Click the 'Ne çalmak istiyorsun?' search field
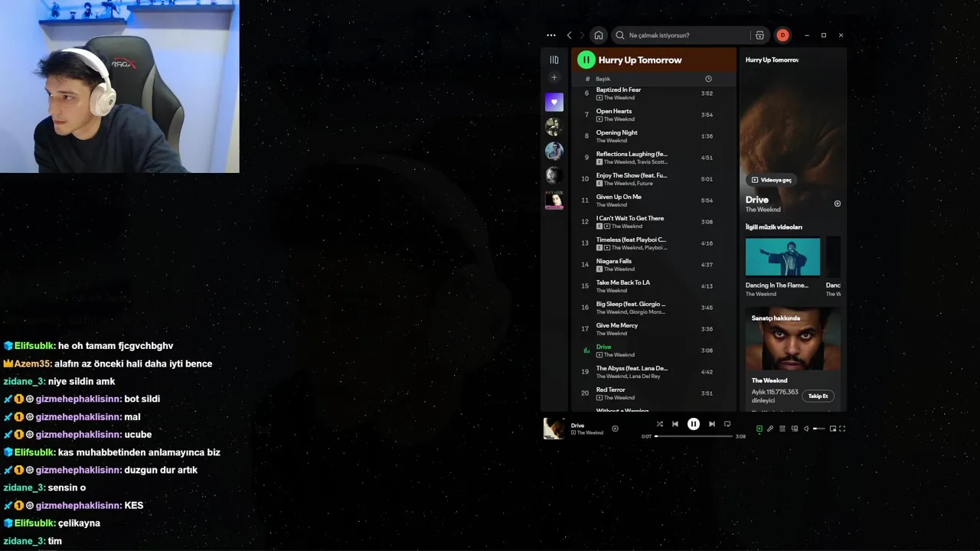Viewport: 980px width, 551px height. point(681,35)
